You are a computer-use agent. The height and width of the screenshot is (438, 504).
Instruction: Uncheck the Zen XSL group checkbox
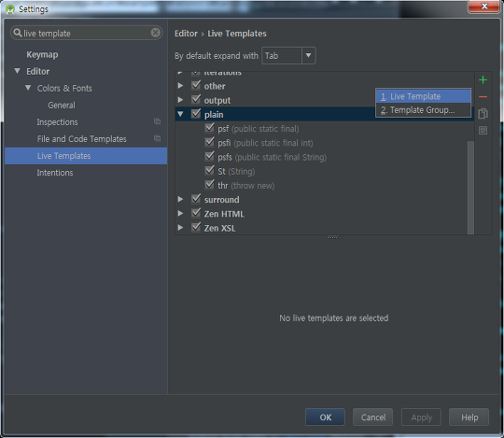click(196, 227)
